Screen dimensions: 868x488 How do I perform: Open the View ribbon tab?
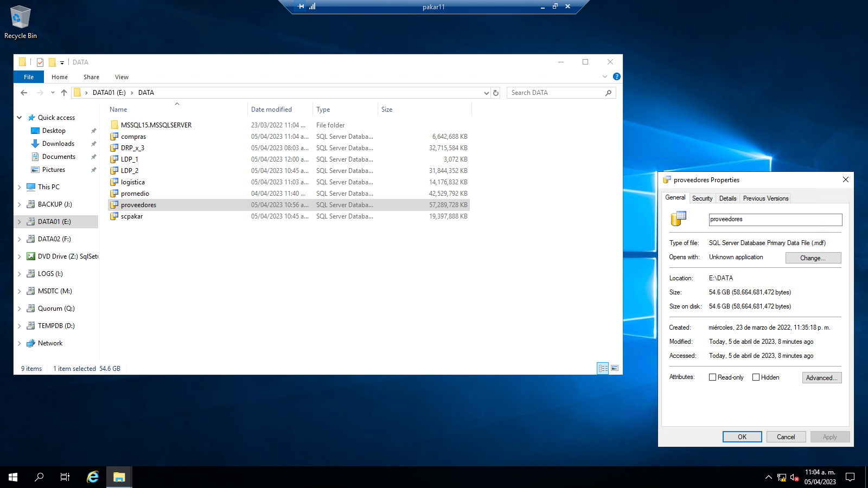pos(122,77)
